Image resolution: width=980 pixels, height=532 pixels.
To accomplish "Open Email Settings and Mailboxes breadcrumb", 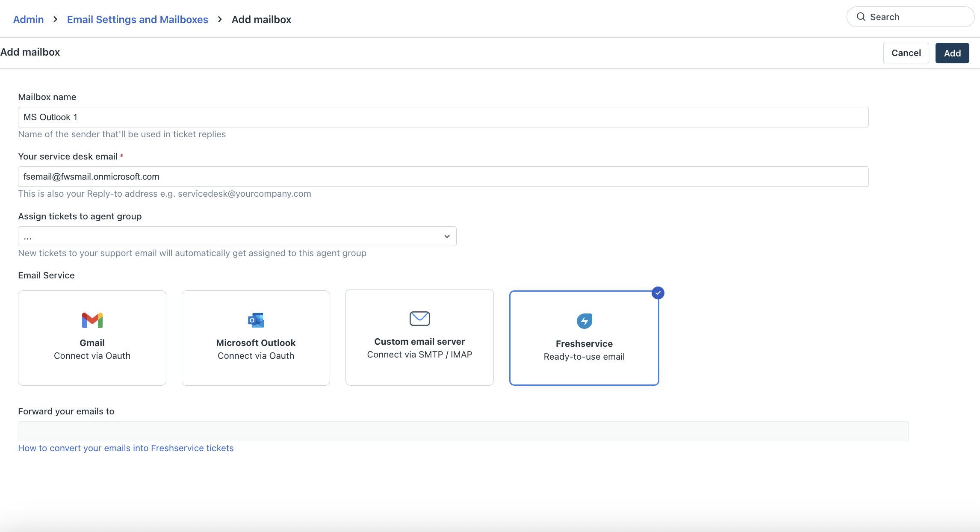I will 137,20.
